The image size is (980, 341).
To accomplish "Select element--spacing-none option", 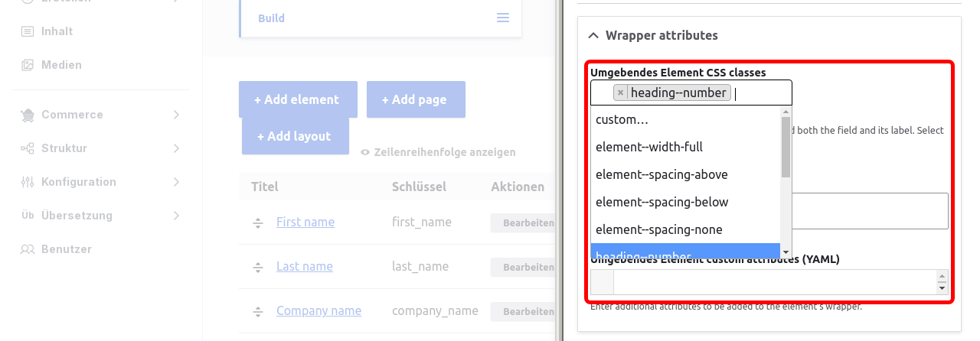I will (685, 229).
